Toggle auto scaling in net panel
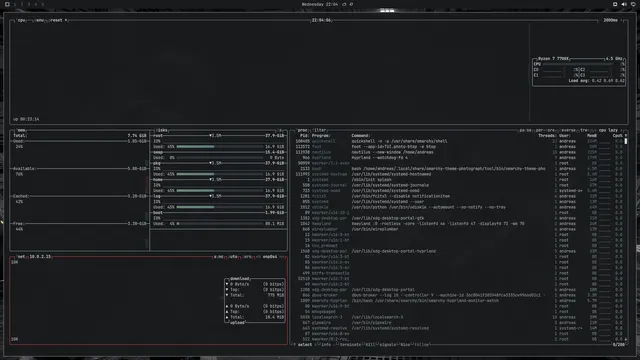The width and height of the screenshot is (640, 360). tap(233, 257)
